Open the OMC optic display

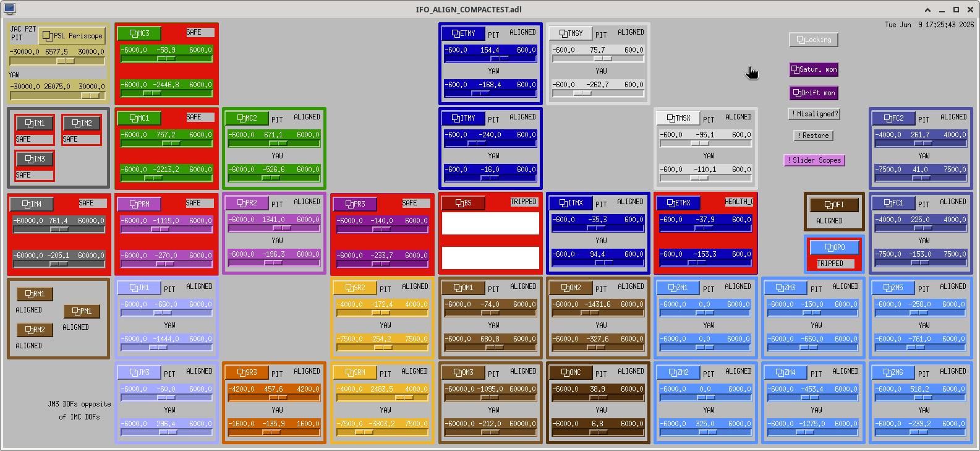point(571,372)
